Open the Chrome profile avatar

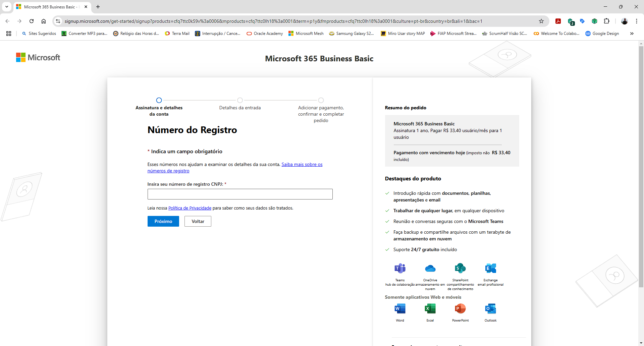click(624, 21)
